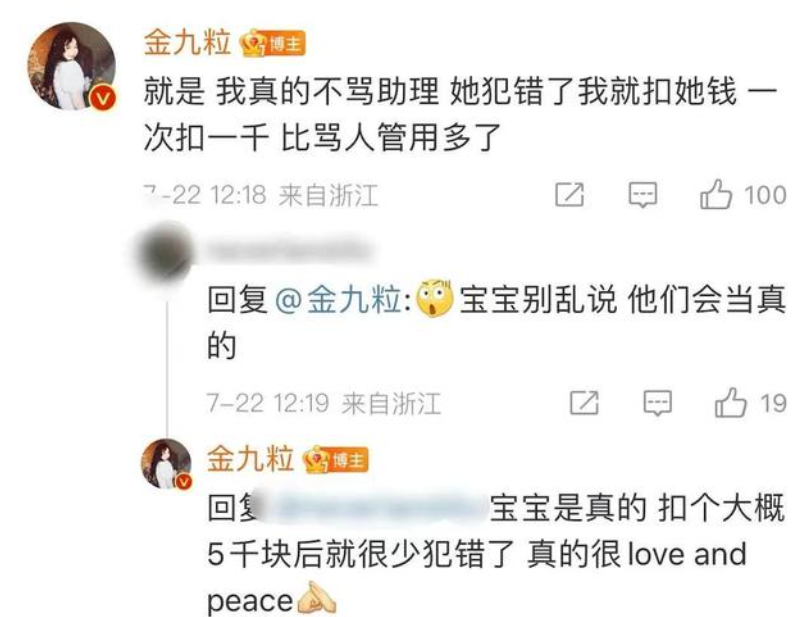Screen dimensions: 807x617
Task: Like the top comment with 100 likes
Action: (x=715, y=195)
